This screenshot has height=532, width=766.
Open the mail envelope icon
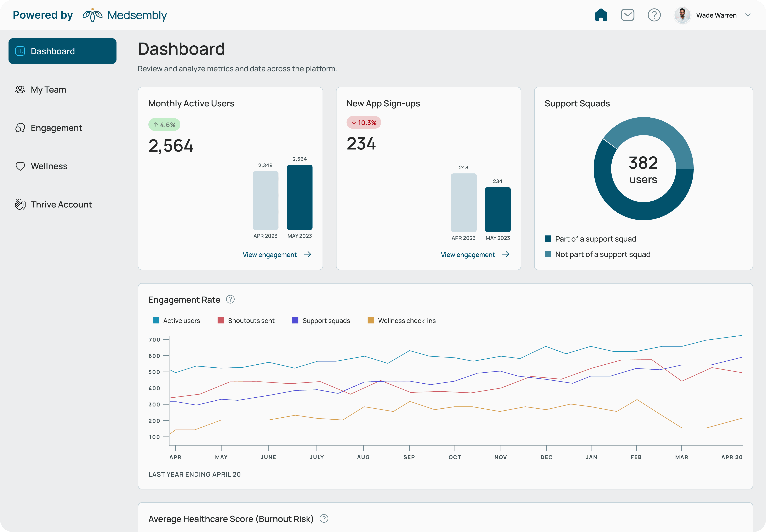pos(627,15)
